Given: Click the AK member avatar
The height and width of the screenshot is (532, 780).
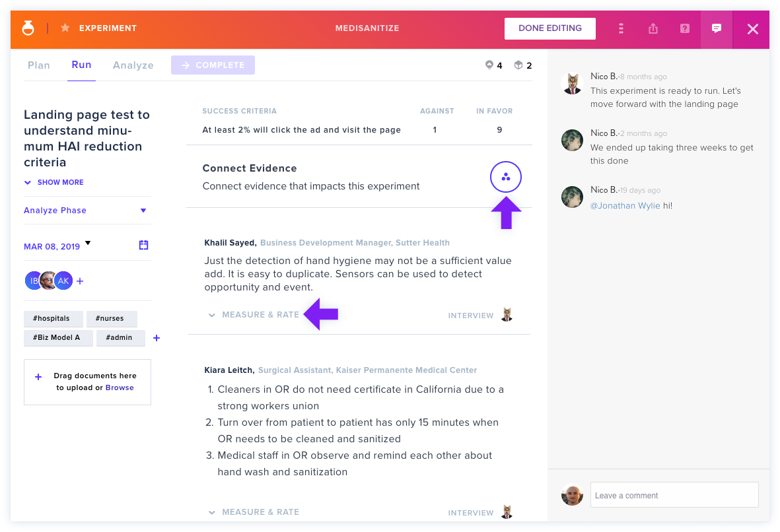Looking at the screenshot, I should click(63, 281).
